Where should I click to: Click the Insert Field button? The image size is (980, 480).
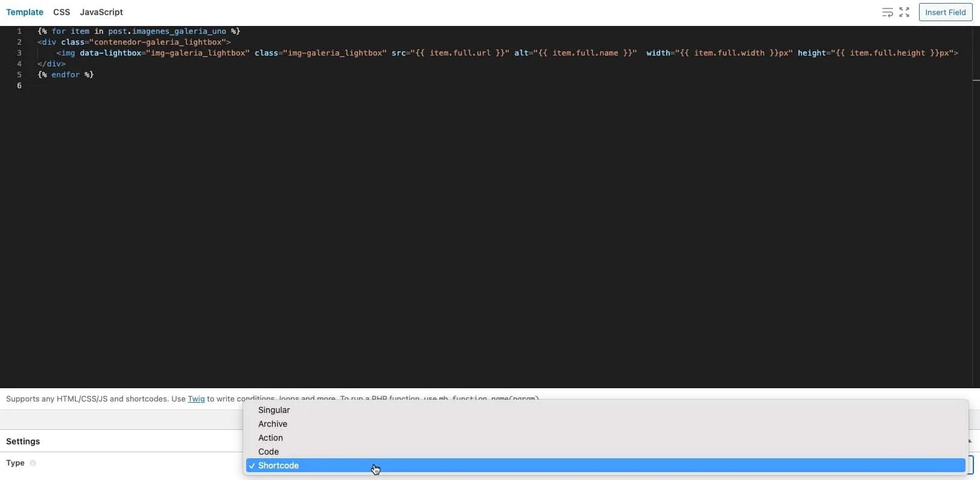(x=945, y=12)
